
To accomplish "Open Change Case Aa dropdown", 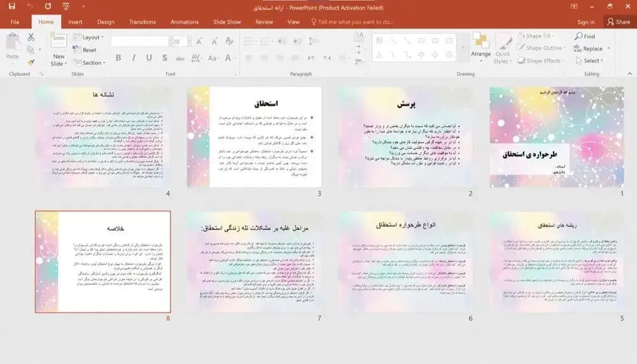I will click(x=213, y=58).
